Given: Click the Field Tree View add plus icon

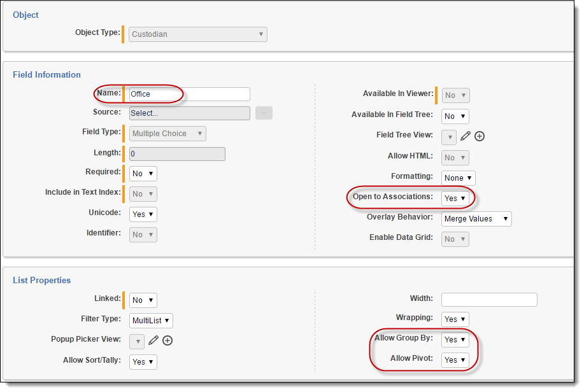Looking at the screenshot, I should (480, 136).
